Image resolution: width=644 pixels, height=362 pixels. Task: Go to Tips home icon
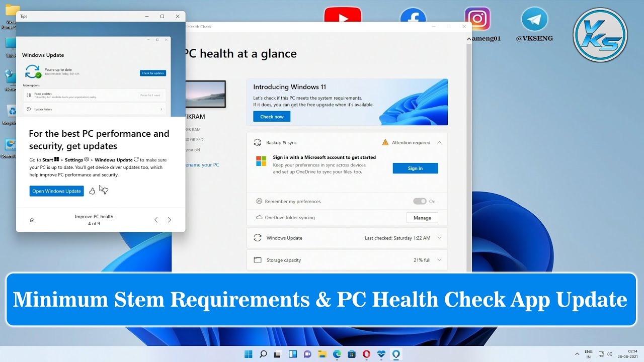click(32, 220)
